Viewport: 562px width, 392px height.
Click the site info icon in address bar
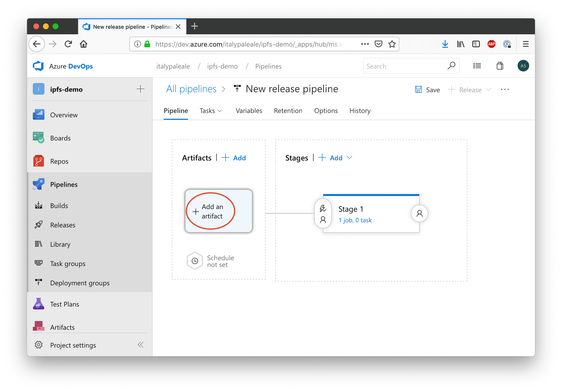click(x=138, y=44)
